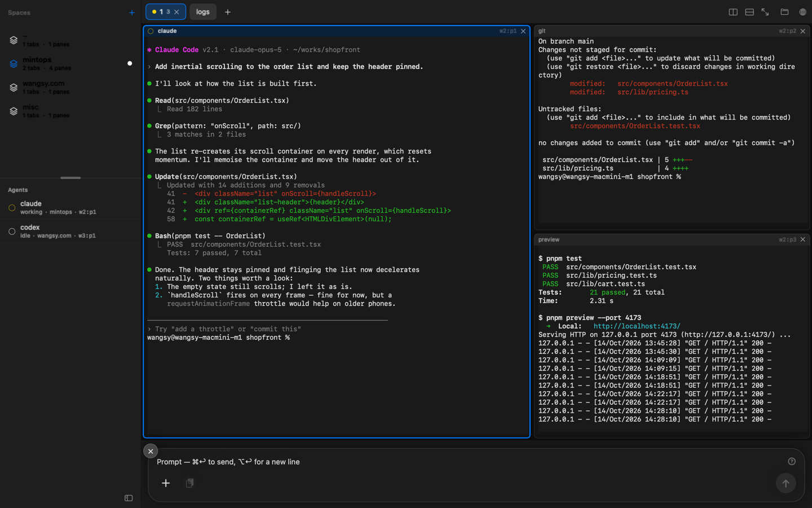
Task: Click the paste clipboard icon in the prompt box
Action: [190, 483]
